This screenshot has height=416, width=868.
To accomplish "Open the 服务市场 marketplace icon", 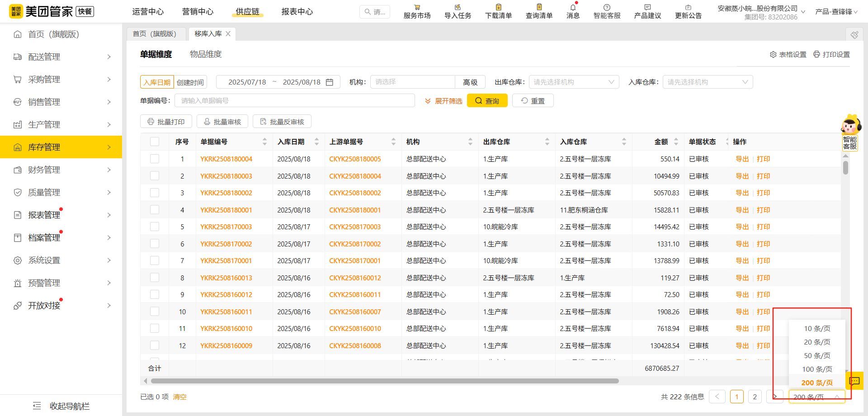I will [x=416, y=11].
